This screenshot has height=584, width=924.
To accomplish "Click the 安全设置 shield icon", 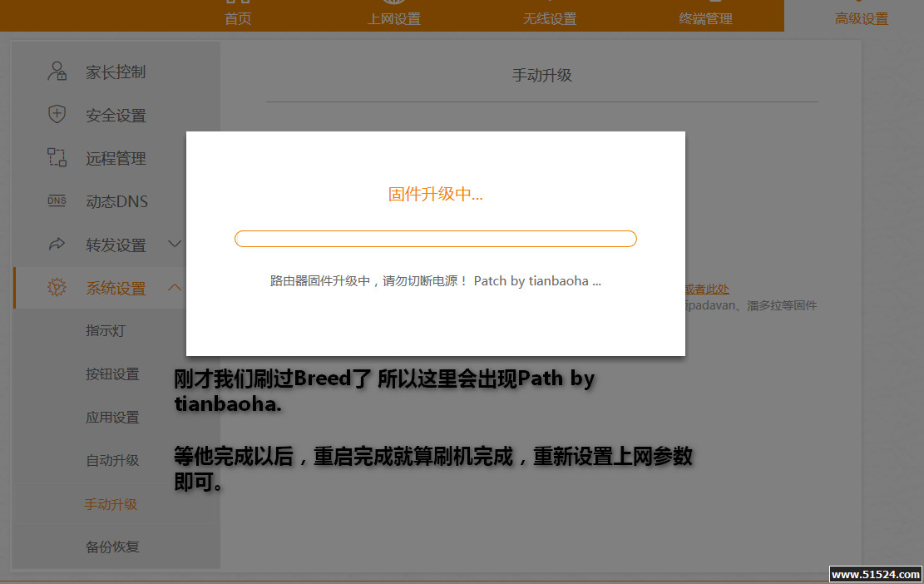I will (57, 115).
